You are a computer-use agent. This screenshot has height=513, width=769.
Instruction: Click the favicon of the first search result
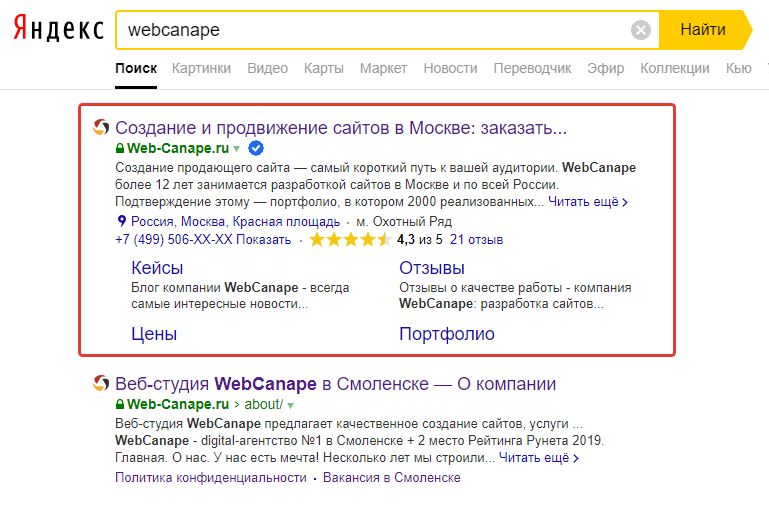100,128
